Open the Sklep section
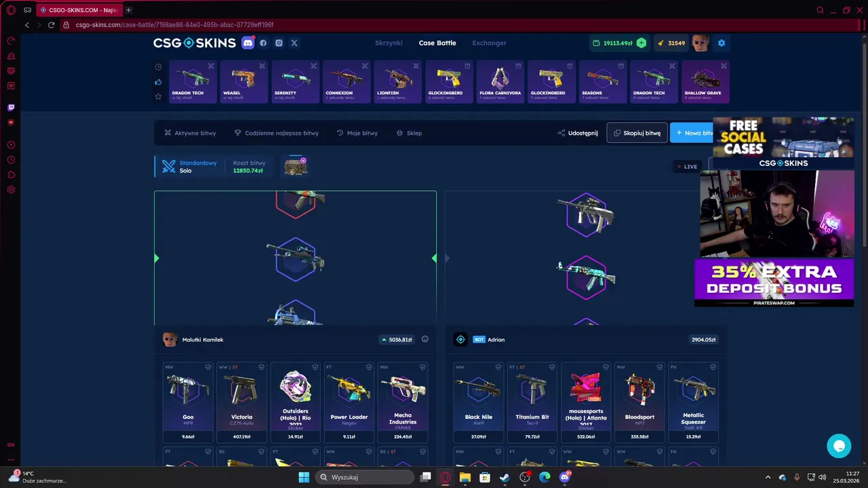Image resolution: width=868 pixels, height=488 pixels. point(409,133)
